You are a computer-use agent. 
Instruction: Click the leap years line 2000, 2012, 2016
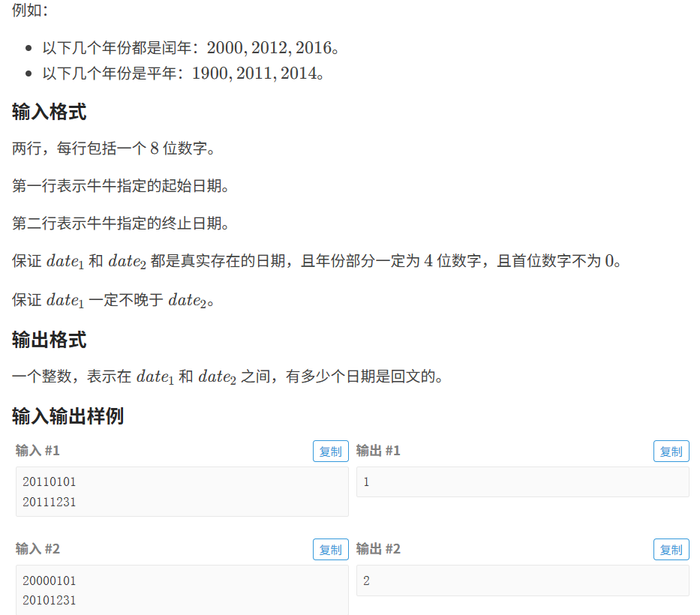click(x=191, y=48)
